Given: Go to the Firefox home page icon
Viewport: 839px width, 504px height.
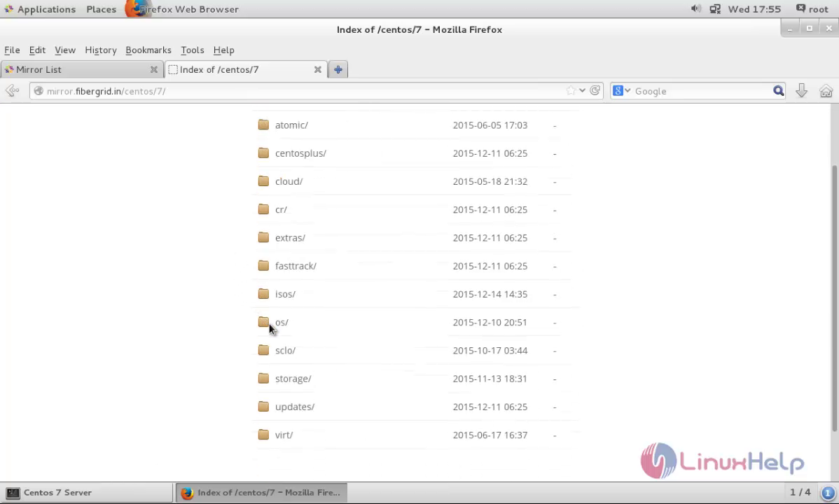Looking at the screenshot, I should (x=826, y=91).
